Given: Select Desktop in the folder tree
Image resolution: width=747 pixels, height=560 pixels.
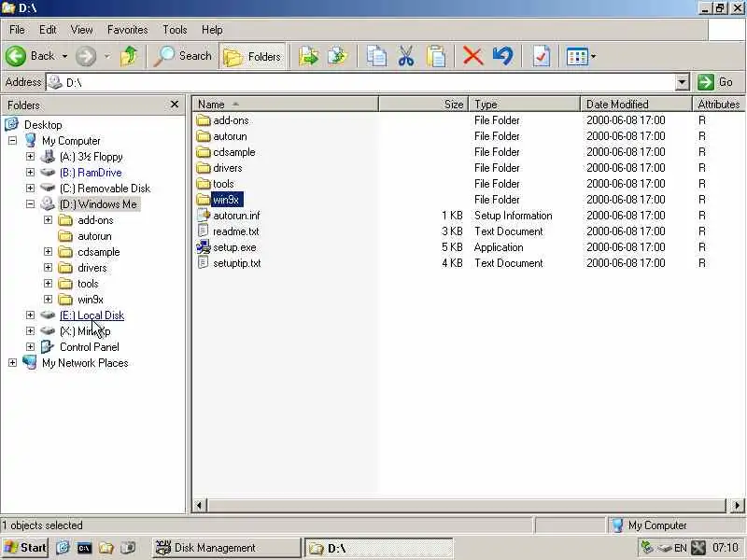Looking at the screenshot, I should [x=43, y=125].
